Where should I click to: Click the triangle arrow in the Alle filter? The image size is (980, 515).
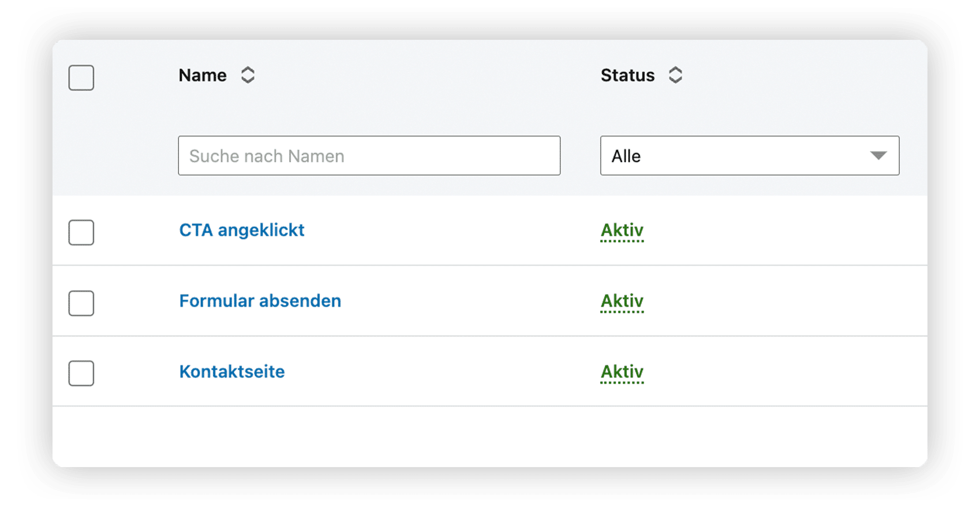tap(878, 155)
